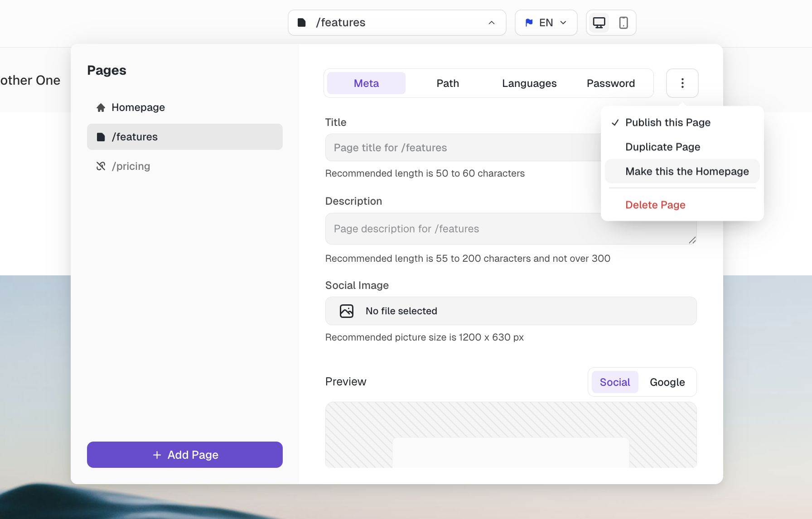Click the three-dot more options button
Viewport: 812px width, 519px height.
682,83
